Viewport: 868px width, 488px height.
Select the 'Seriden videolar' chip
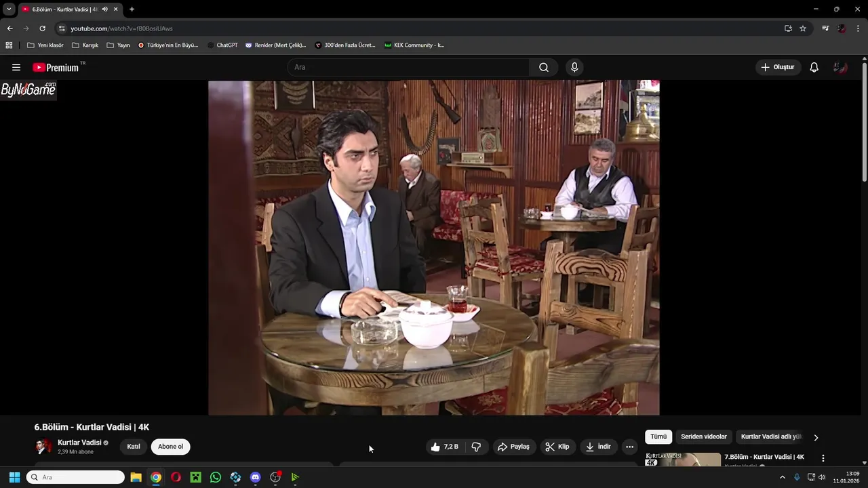[704, 437]
